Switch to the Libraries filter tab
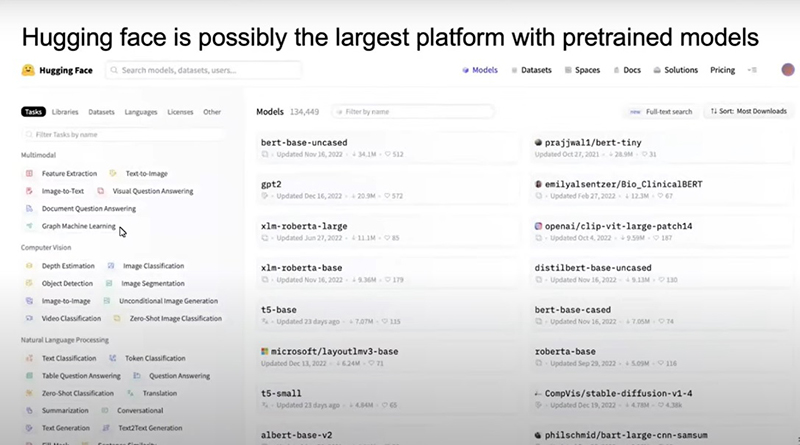The image size is (800, 445). click(x=65, y=112)
